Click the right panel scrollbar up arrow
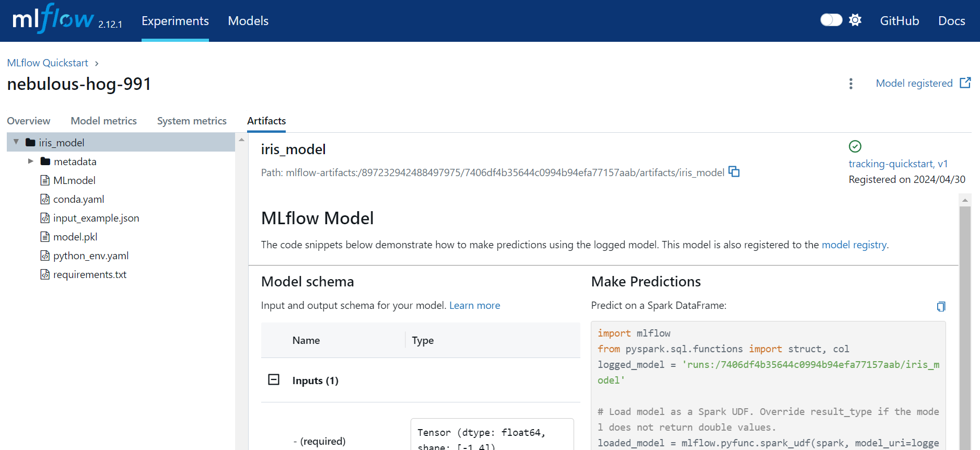 point(965,200)
